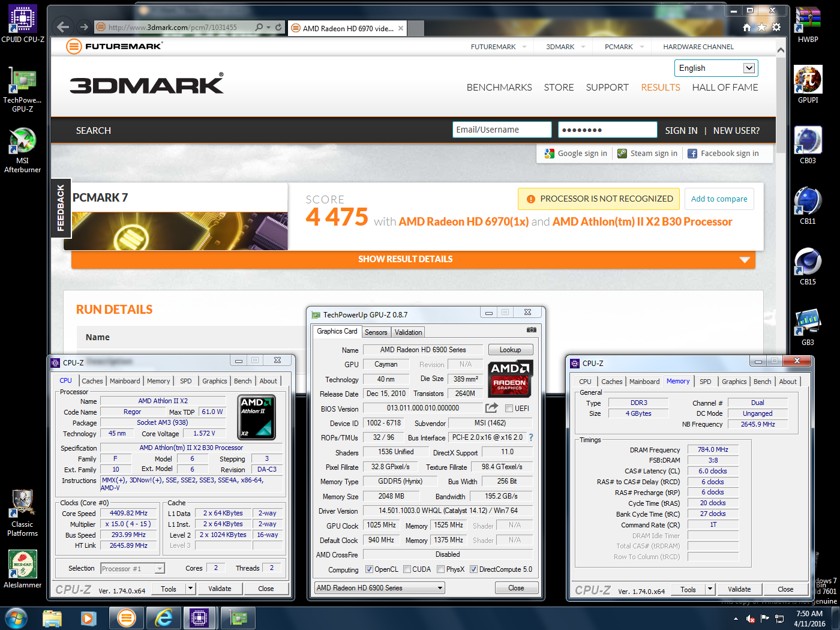Screen dimensions: 840x630
Task: Click Lookup button in GPU-Z
Action: click(511, 350)
